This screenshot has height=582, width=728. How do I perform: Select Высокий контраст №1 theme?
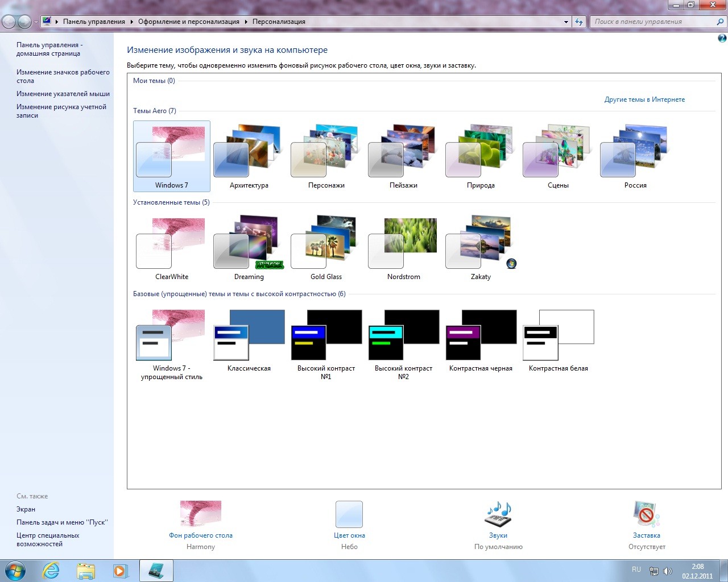[326, 344]
